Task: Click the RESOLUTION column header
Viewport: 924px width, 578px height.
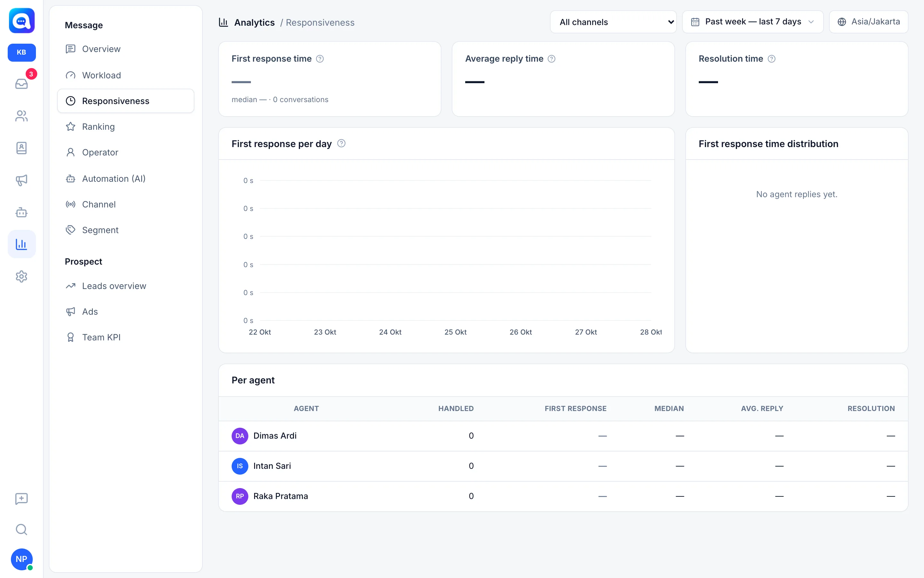Action: tap(871, 409)
